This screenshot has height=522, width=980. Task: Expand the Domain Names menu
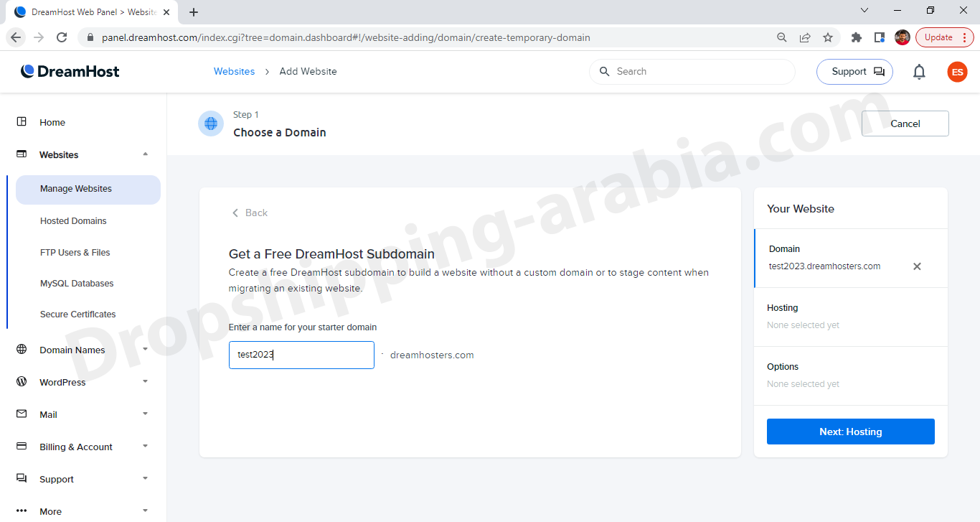146,349
